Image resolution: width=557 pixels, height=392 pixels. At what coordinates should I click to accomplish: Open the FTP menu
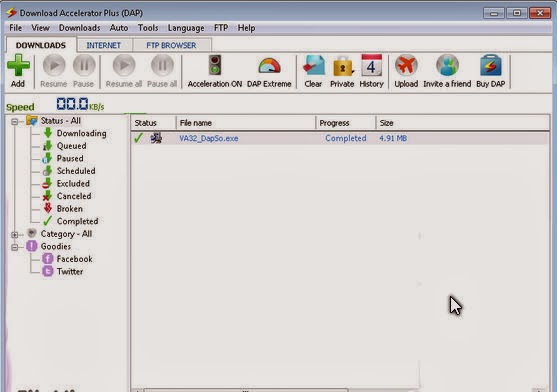tap(221, 28)
